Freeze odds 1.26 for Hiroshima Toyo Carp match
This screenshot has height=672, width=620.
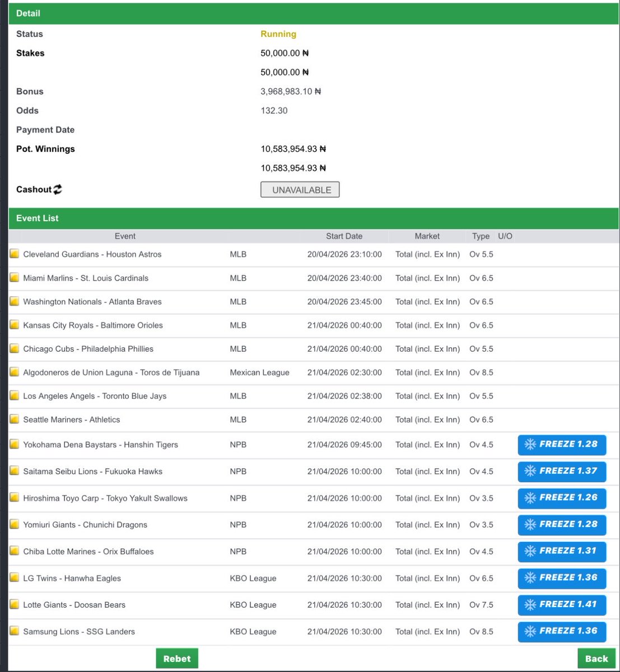click(x=562, y=498)
